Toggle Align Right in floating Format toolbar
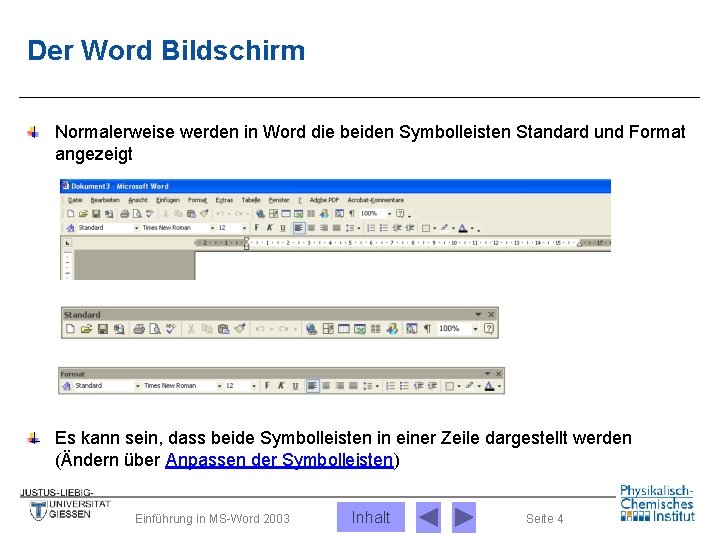The width and height of the screenshot is (720, 540). tap(339, 386)
